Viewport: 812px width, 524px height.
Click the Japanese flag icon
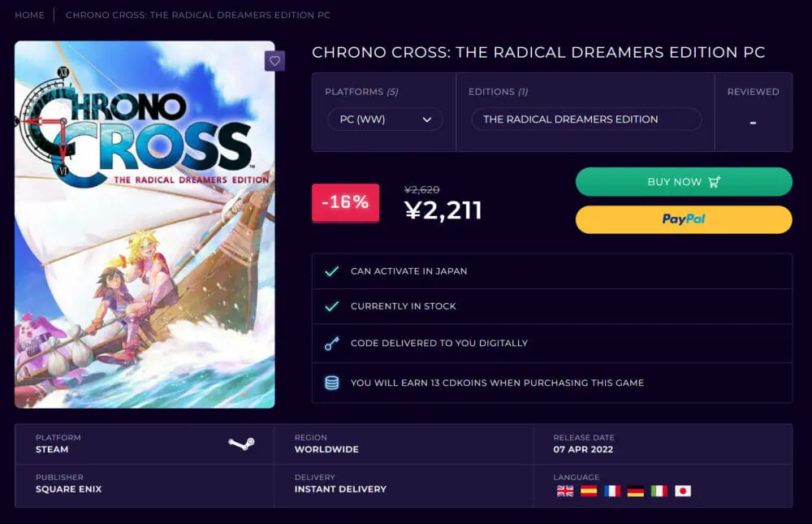683,491
